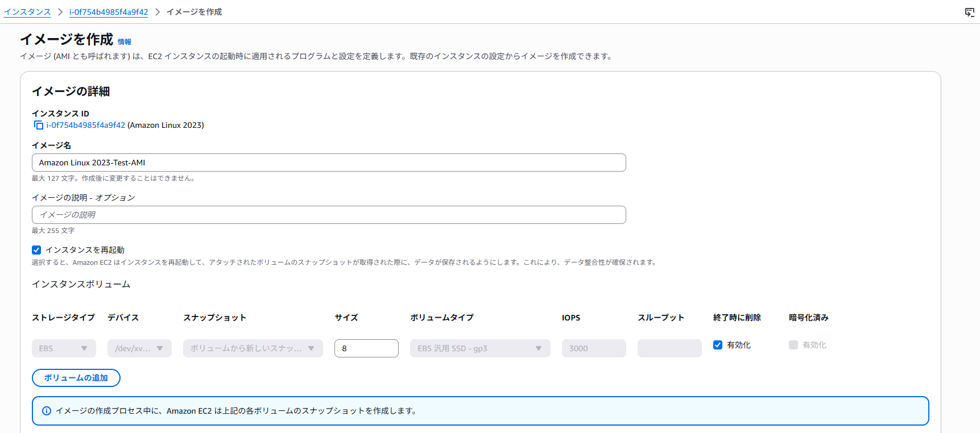The width and height of the screenshot is (980, 433).
Task: Click the 情報 link beside the title
Action: pyautogui.click(x=125, y=41)
